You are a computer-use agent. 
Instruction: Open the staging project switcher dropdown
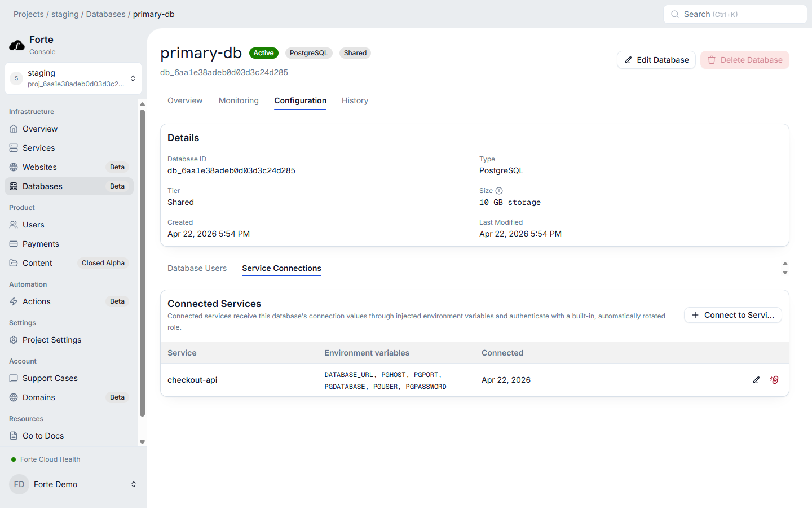[x=73, y=78]
